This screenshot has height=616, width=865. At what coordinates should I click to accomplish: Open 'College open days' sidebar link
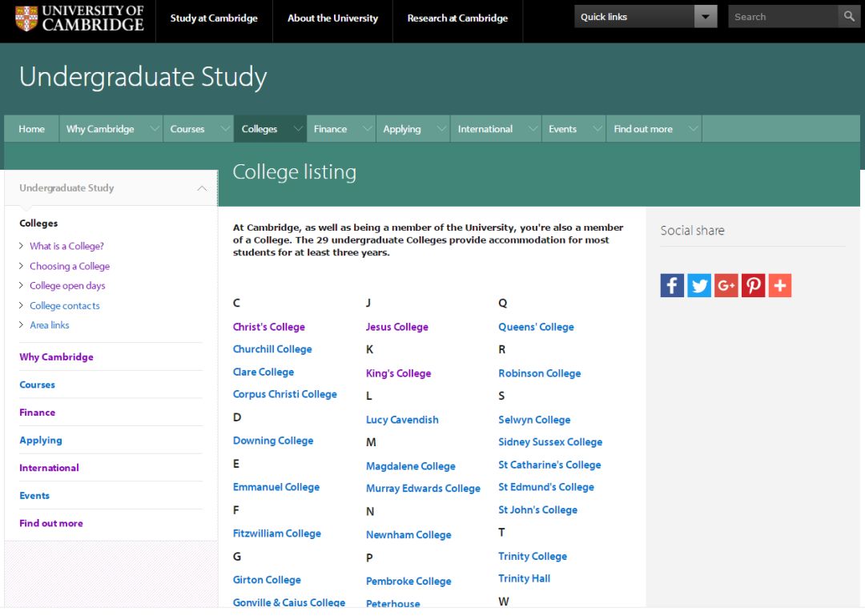[67, 285]
